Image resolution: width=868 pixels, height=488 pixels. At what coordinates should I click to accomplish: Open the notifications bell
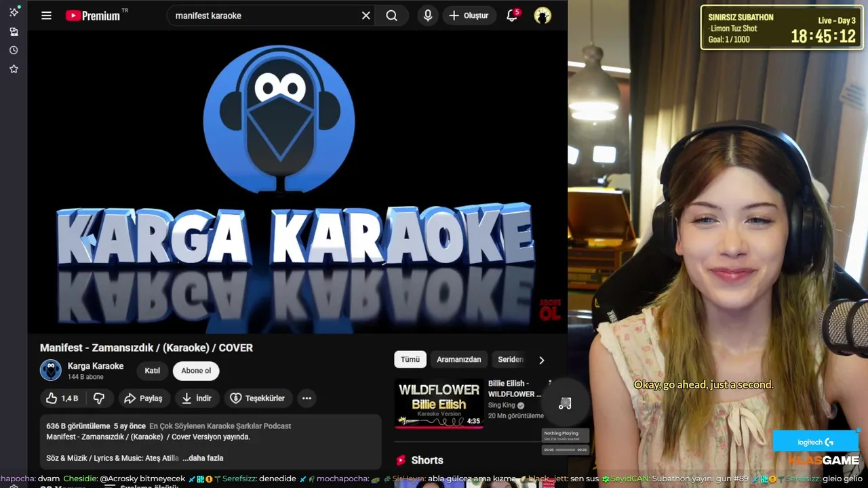pos(512,16)
